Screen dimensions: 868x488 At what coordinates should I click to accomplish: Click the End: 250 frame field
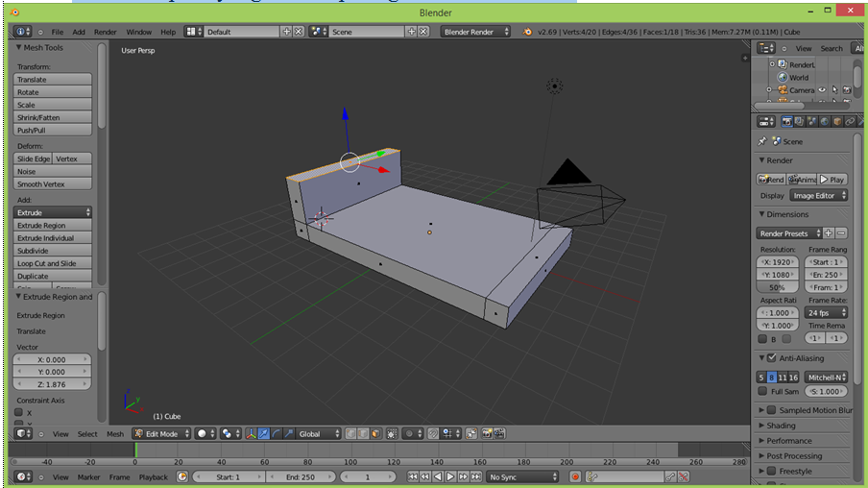[x=299, y=477]
